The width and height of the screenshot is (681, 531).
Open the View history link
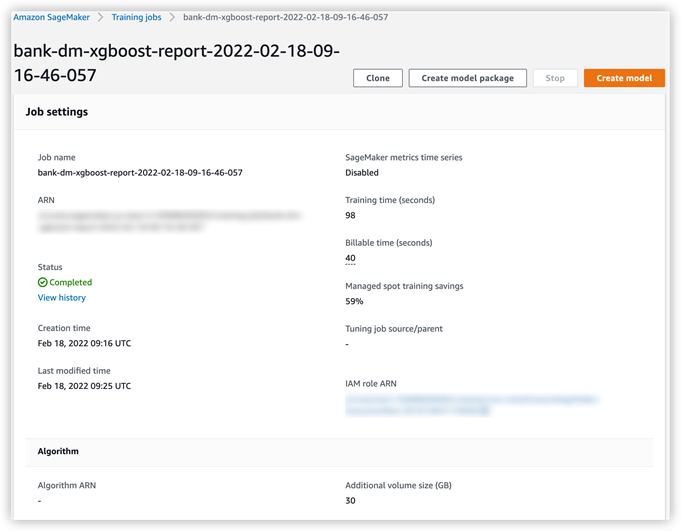62,298
